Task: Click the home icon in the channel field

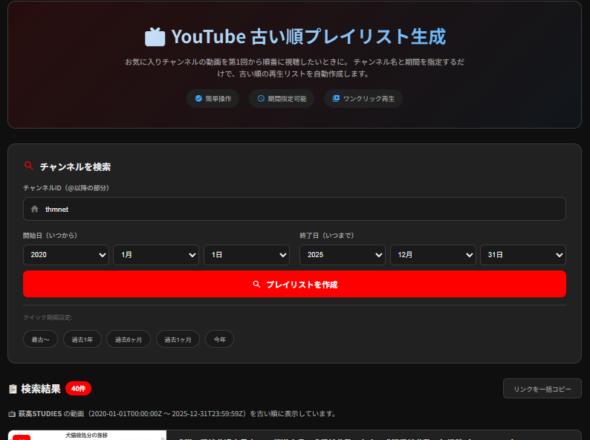Action: coord(35,209)
